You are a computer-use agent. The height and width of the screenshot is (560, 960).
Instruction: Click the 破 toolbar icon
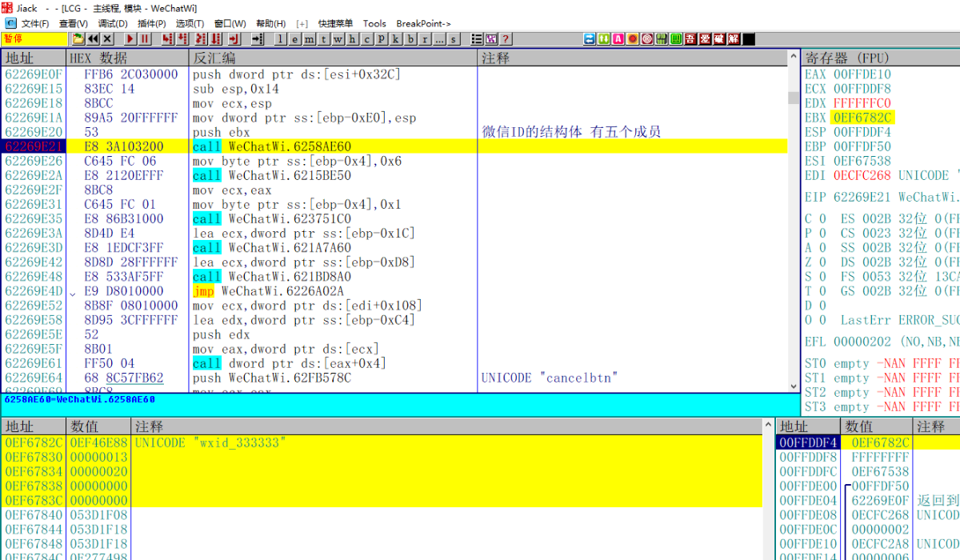coord(719,38)
